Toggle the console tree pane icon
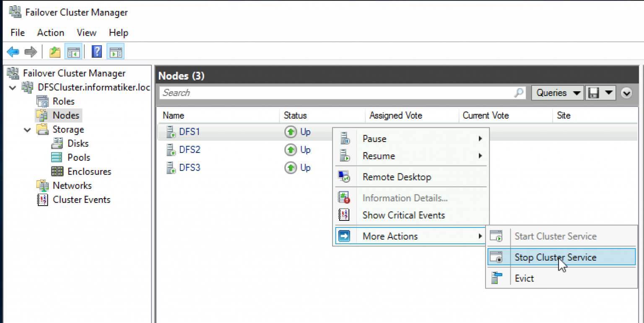The width and height of the screenshot is (644, 323). tap(73, 52)
